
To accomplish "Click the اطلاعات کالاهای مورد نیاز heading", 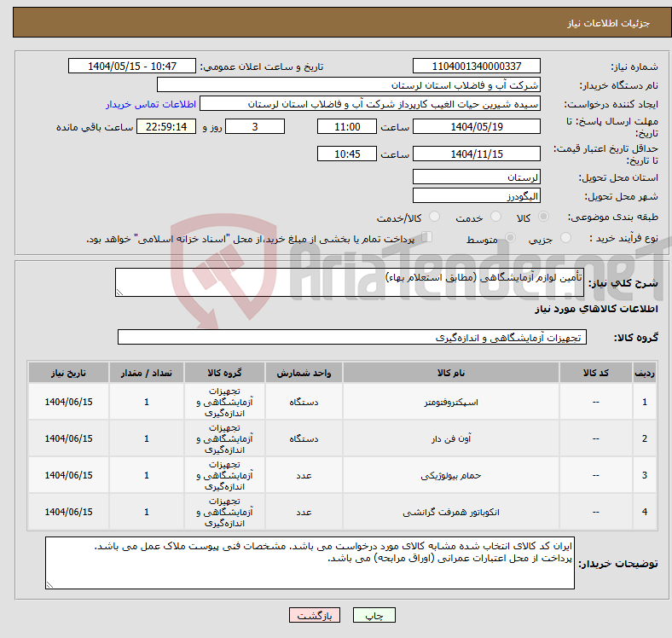I will click(x=596, y=309).
